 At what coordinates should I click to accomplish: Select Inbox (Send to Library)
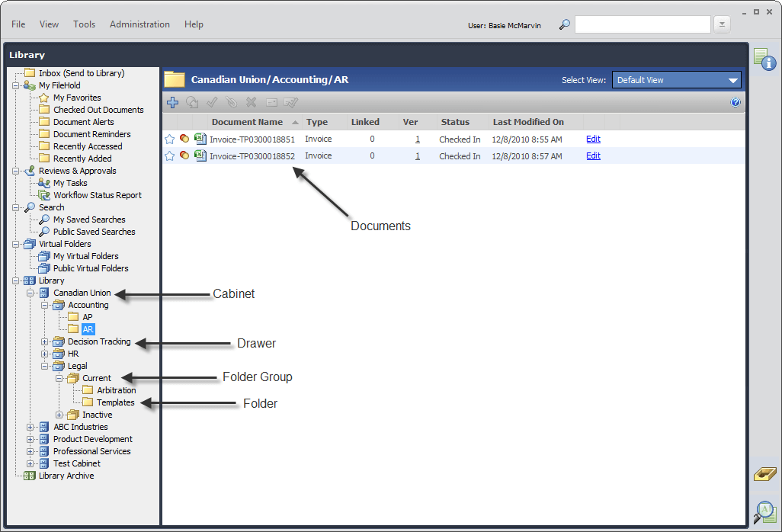(x=82, y=73)
